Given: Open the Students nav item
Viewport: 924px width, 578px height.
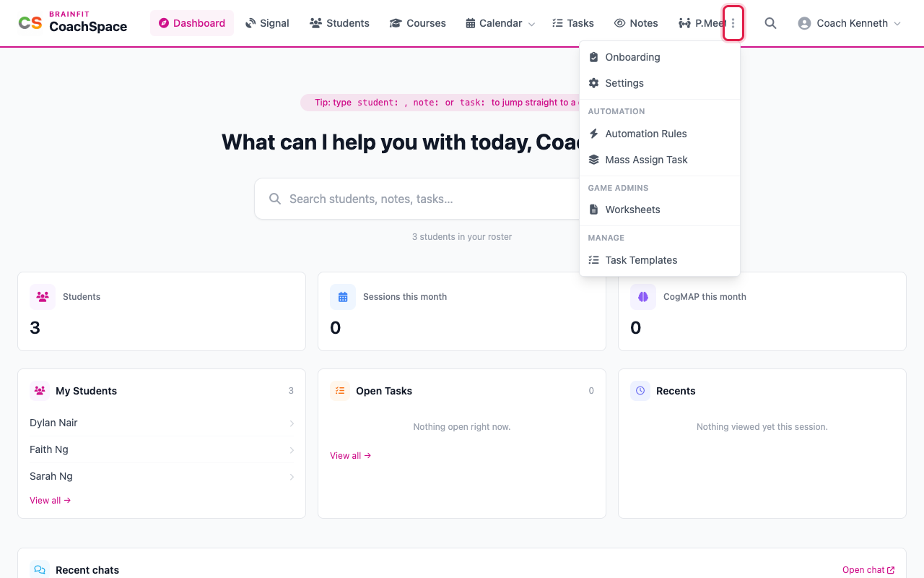Looking at the screenshot, I should click(339, 23).
